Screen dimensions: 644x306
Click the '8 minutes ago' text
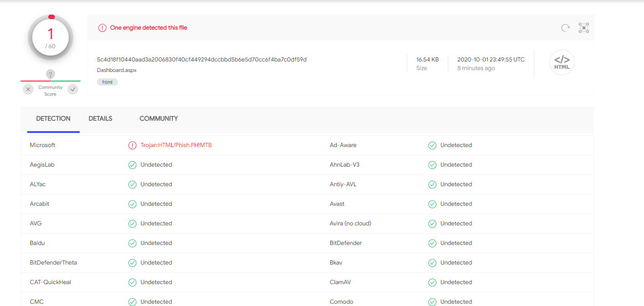tap(476, 68)
